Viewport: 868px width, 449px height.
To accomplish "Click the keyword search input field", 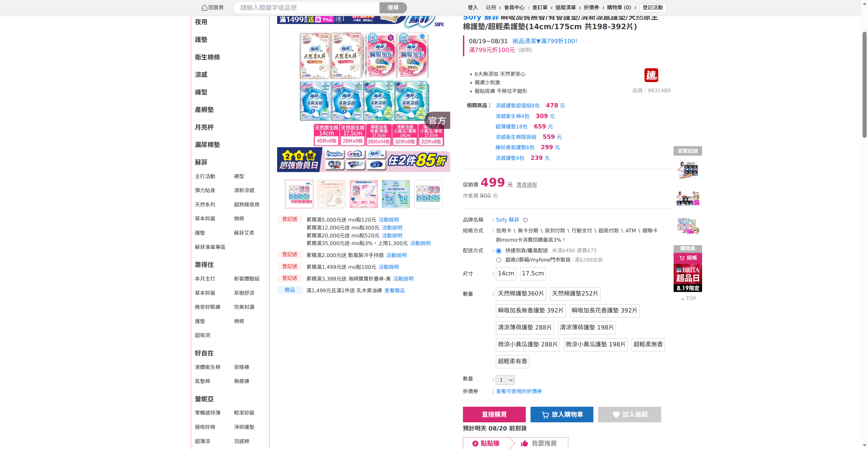I will coord(307,8).
